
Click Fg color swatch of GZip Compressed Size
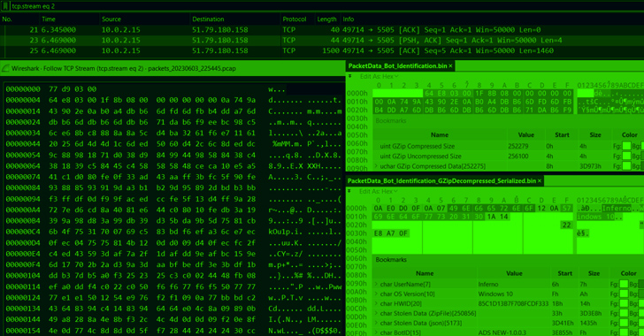pos(626,146)
